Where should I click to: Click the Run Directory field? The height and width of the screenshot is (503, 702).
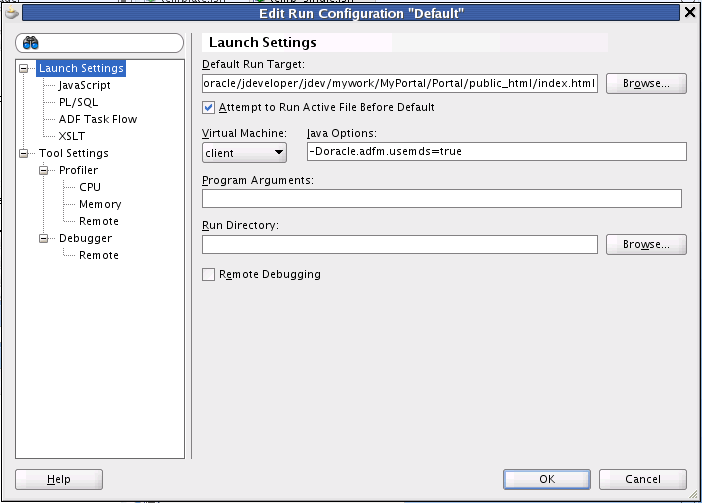click(x=400, y=244)
